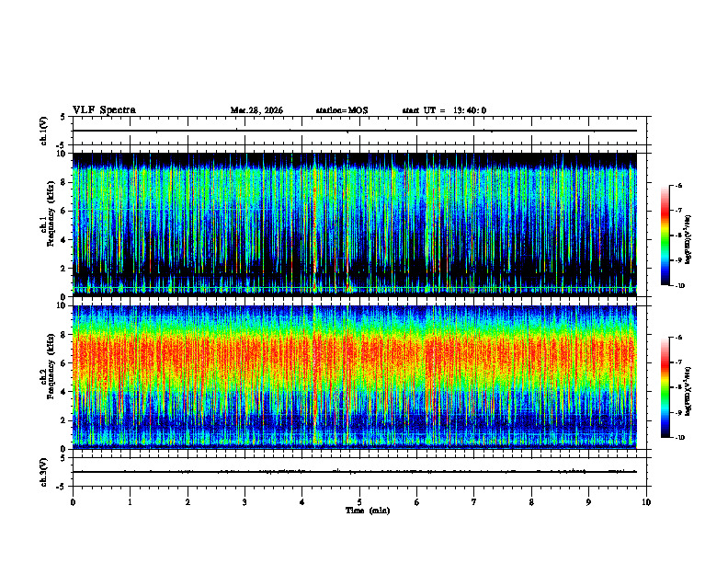The height and width of the screenshot is (563, 728).
Task: Click the ch.2 spectrogram color bar
Action: point(665,387)
